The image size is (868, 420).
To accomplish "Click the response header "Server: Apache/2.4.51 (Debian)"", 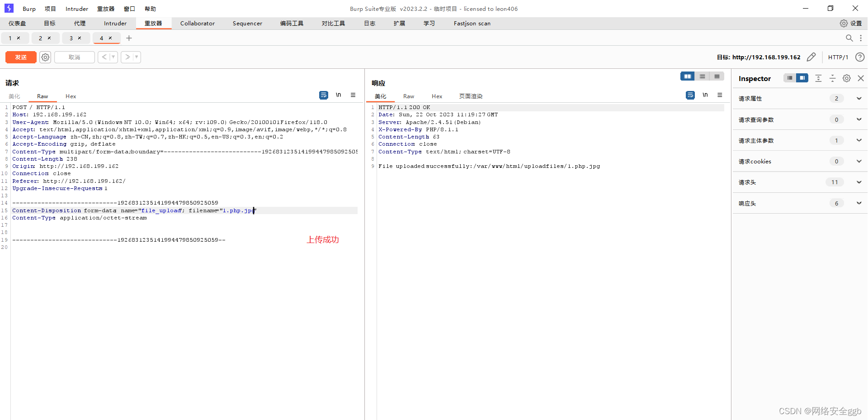I will click(x=429, y=122).
